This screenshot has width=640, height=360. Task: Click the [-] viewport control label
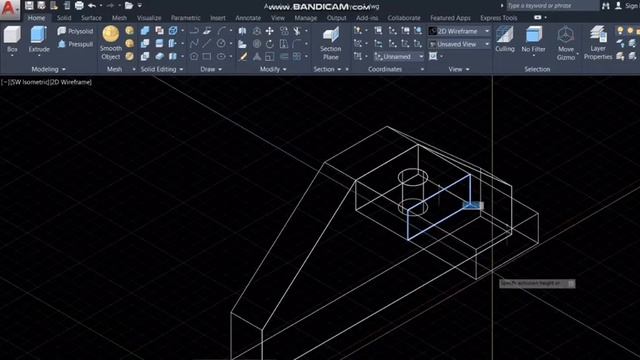coord(4,82)
